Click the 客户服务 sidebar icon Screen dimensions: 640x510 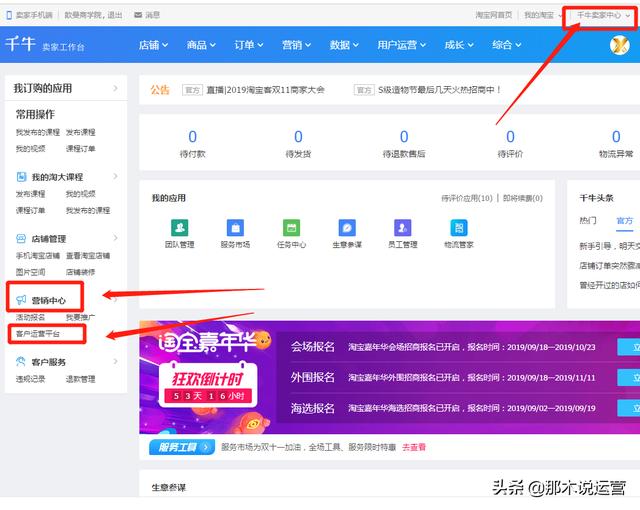(x=21, y=361)
